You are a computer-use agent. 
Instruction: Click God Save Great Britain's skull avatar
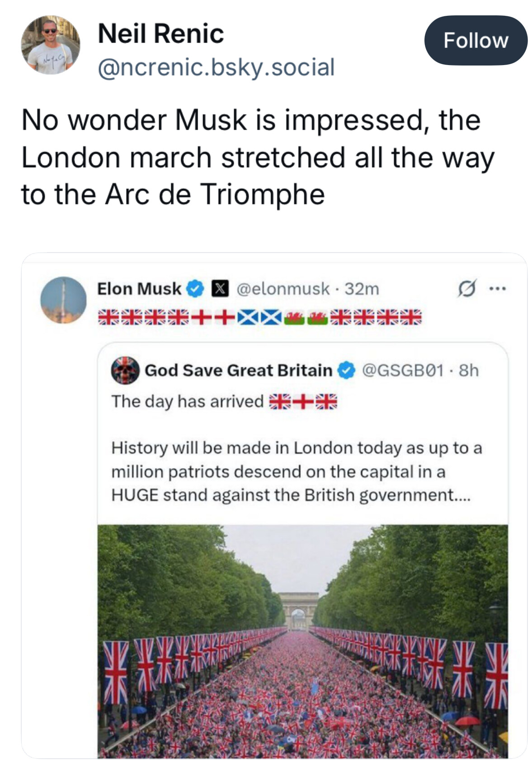[125, 371]
